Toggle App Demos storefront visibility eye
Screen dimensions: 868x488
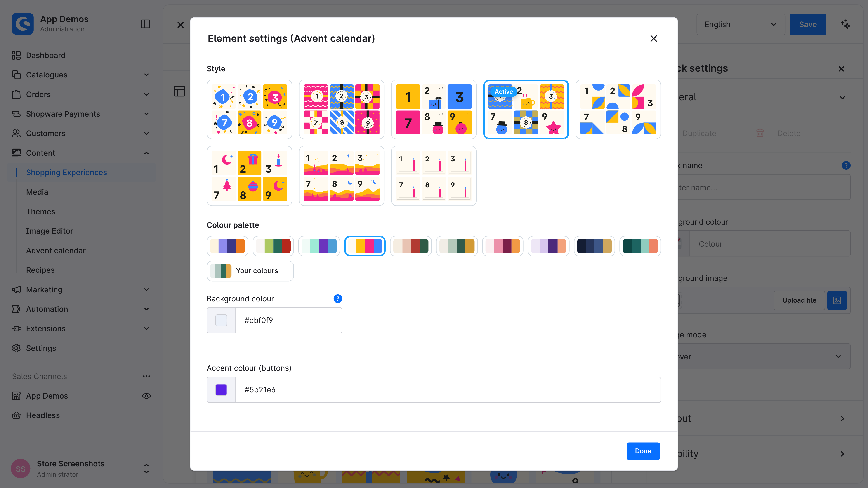[146, 396]
